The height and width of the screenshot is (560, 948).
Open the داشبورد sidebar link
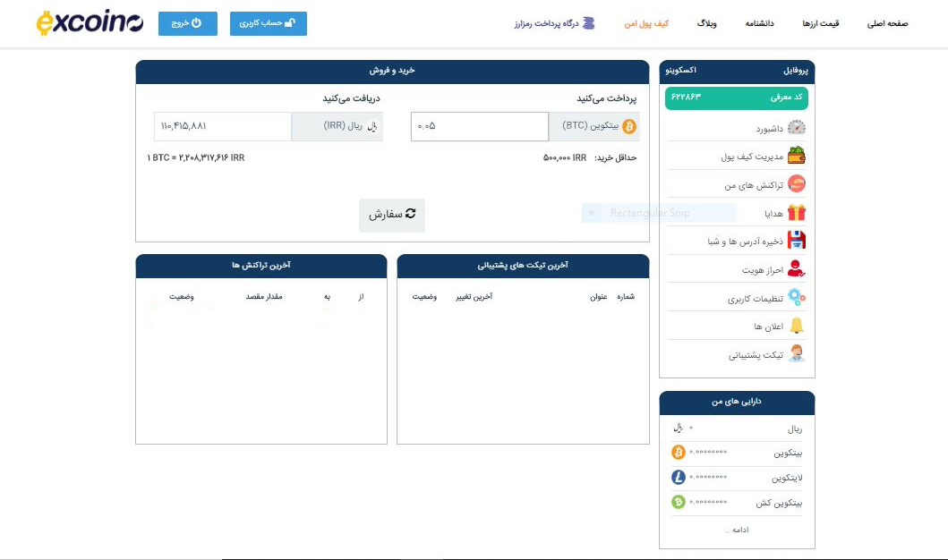769,129
